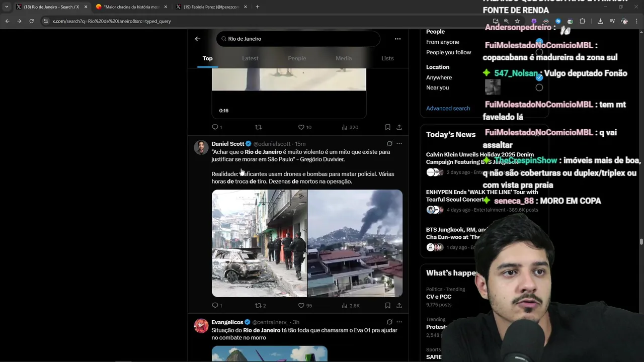
Task: Open Grok icon on Daniel Scott post
Action: pos(389,144)
